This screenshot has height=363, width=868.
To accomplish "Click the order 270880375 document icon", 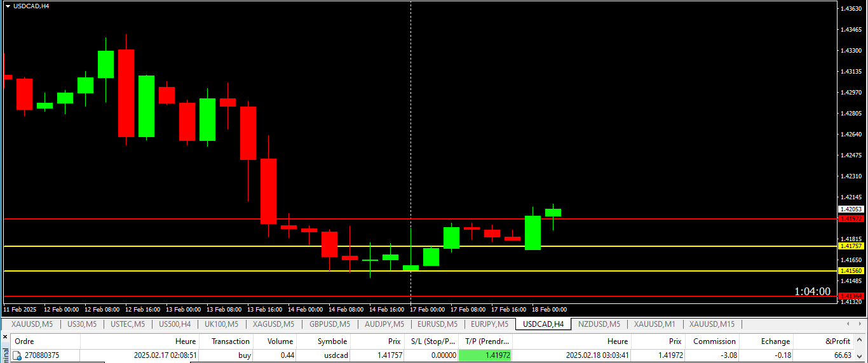I will [x=17, y=355].
